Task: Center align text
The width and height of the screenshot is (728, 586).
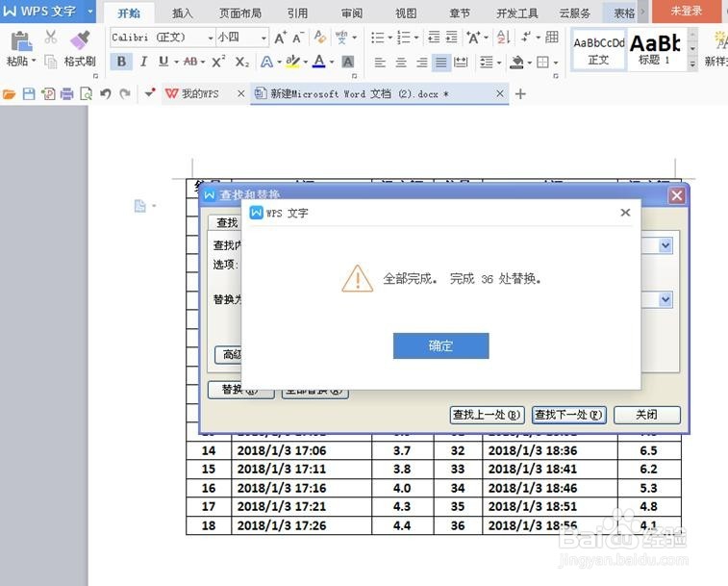Action: coord(401,62)
